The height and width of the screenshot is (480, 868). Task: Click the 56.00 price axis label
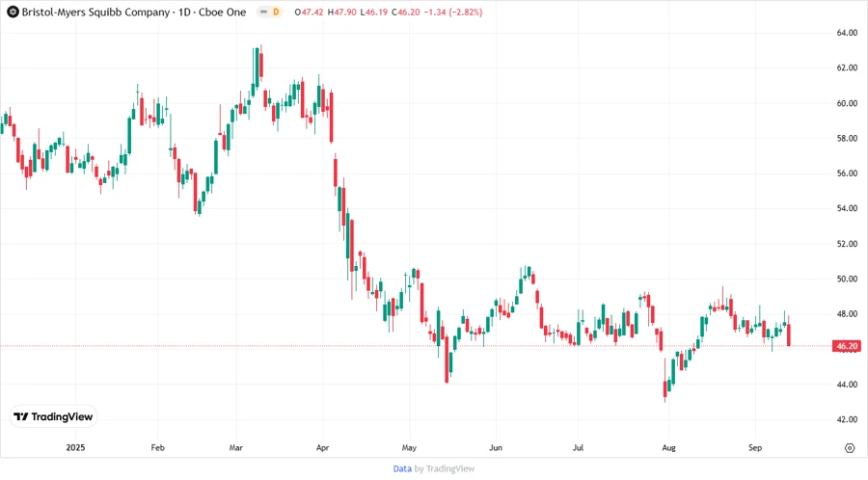click(847, 173)
